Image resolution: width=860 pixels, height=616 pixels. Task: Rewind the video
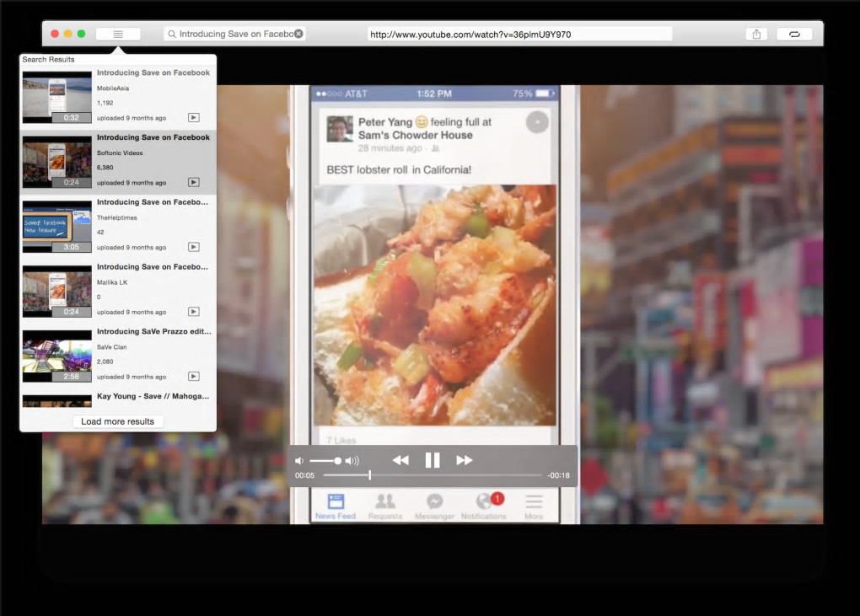click(400, 460)
